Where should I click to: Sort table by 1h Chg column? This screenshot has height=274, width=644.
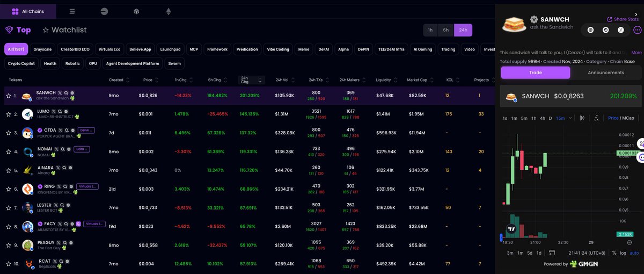(x=182, y=80)
